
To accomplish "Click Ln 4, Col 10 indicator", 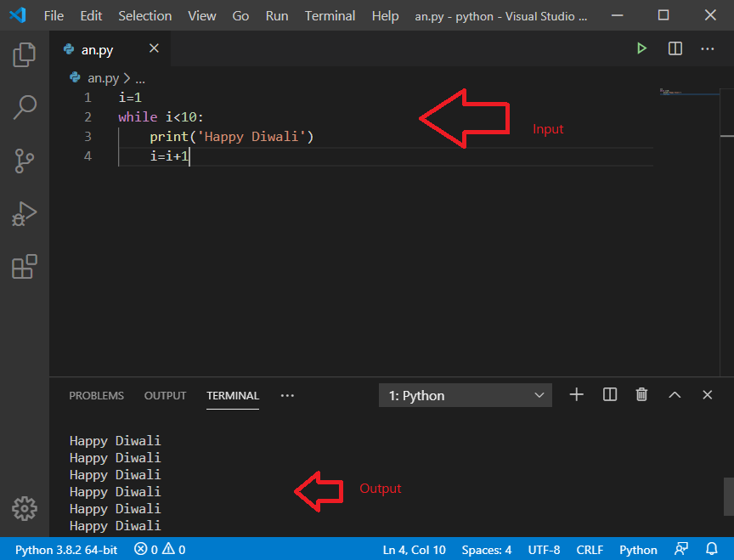I will (414, 549).
